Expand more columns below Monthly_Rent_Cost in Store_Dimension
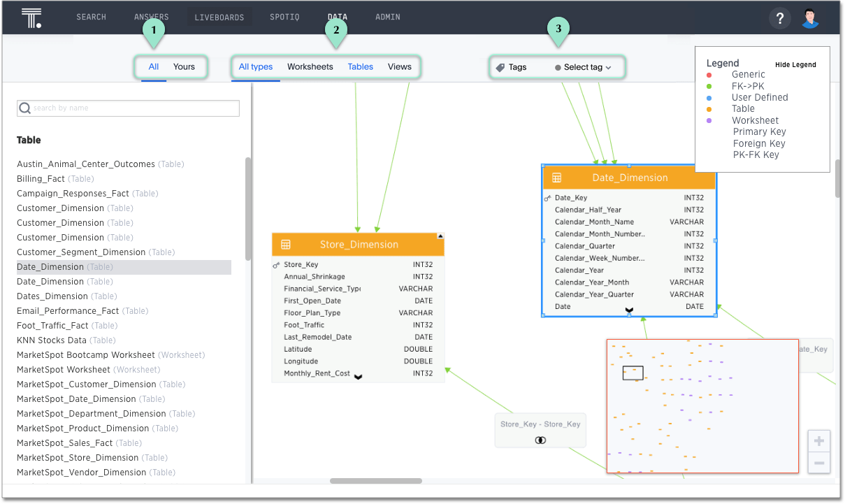Screen dimensions: 845x504 pyautogui.click(x=358, y=377)
